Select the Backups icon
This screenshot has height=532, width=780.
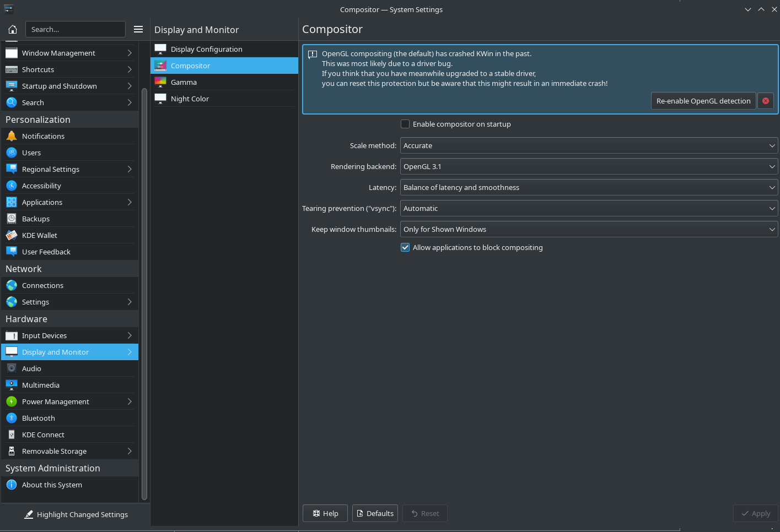(x=12, y=219)
